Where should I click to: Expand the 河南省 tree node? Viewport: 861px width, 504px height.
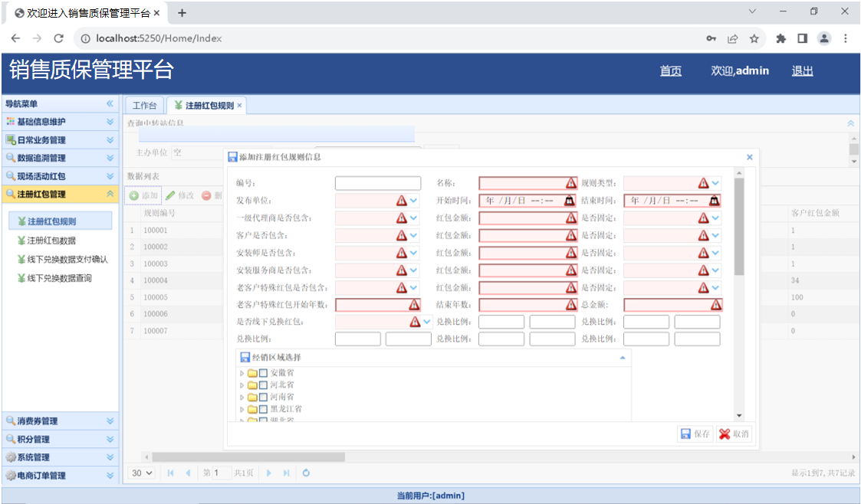click(x=242, y=397)
